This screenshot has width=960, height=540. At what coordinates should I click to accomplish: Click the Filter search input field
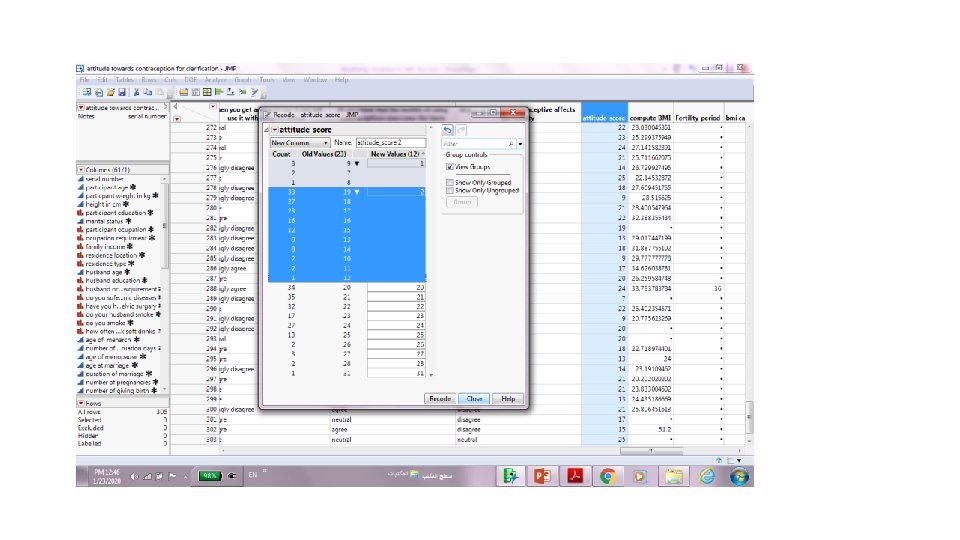pos(474,143)
